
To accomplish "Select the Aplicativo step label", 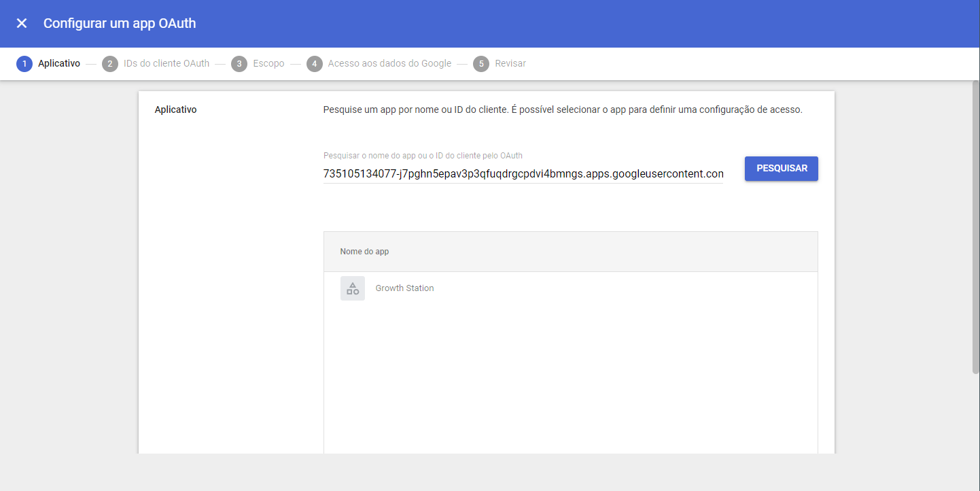I will click(59, 64).
